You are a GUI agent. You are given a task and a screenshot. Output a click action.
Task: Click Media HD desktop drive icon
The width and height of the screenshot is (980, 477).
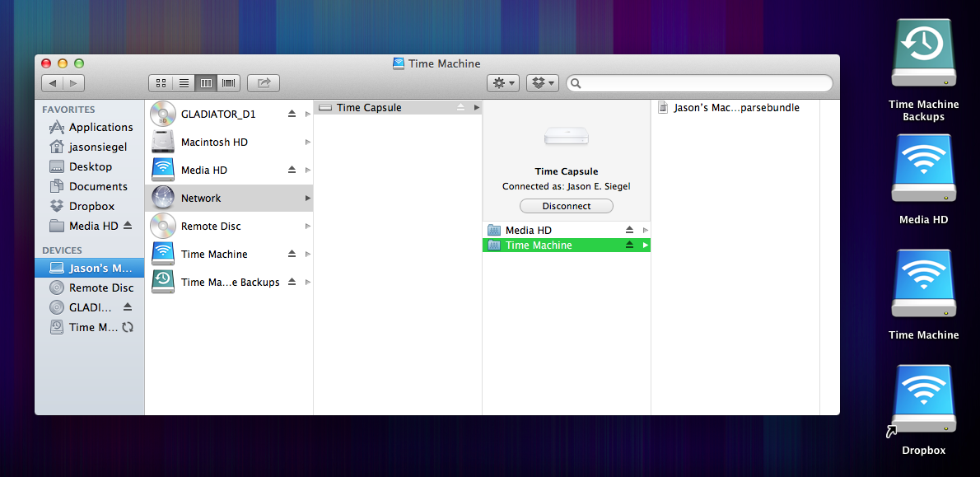tap(924, 168)
